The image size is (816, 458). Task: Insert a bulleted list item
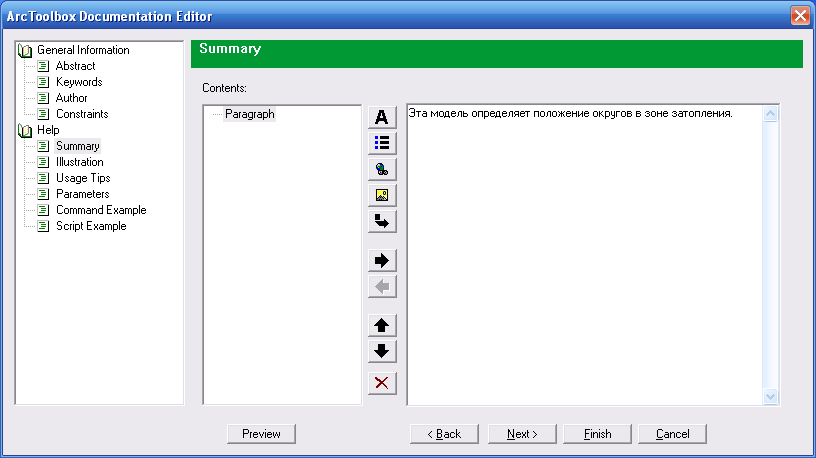click(382, 143)
